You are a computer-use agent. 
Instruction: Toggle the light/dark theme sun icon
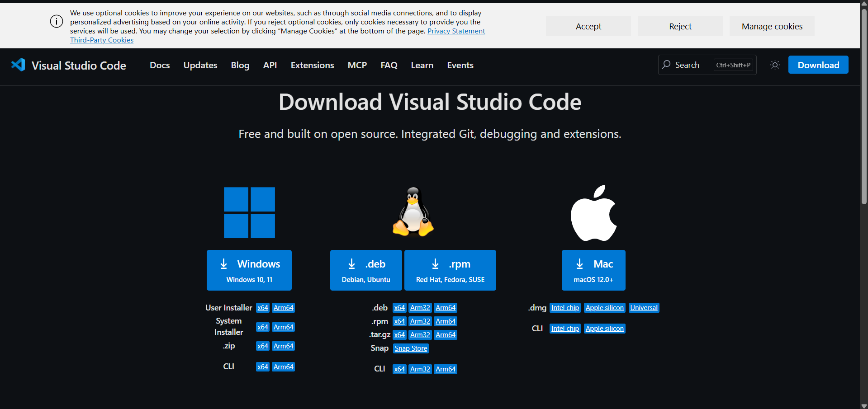point(775,65)
